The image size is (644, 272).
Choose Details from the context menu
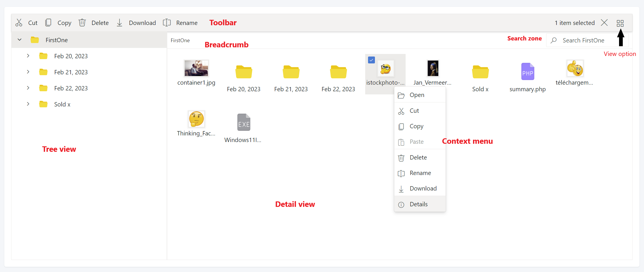[x=419, y=204]
